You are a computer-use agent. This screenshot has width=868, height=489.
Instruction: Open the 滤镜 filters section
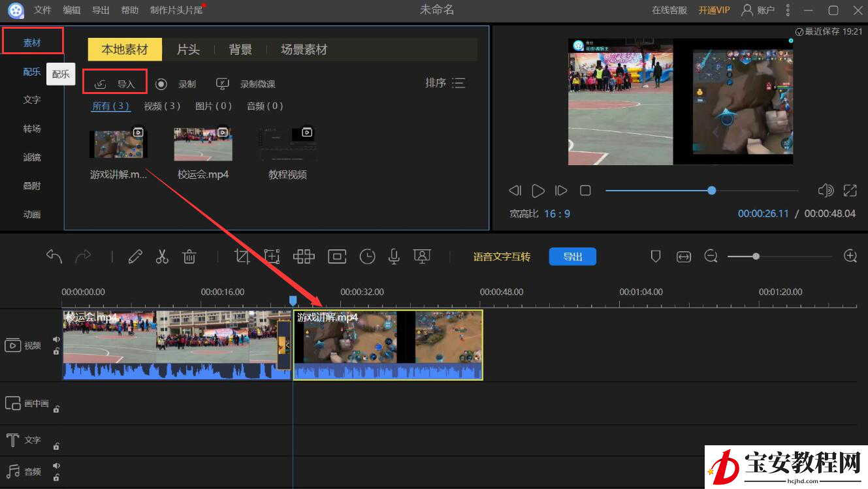pyautogui.click(x=32, y=157)
